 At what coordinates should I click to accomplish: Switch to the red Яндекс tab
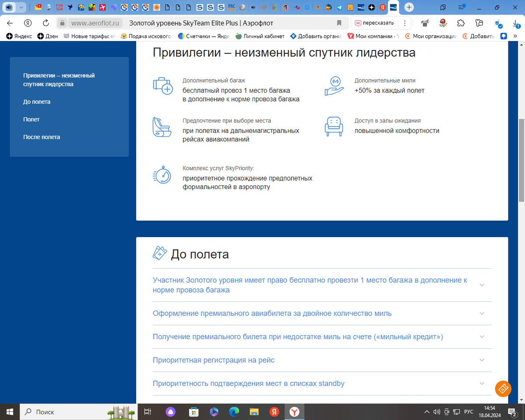[x=382, y=7]
